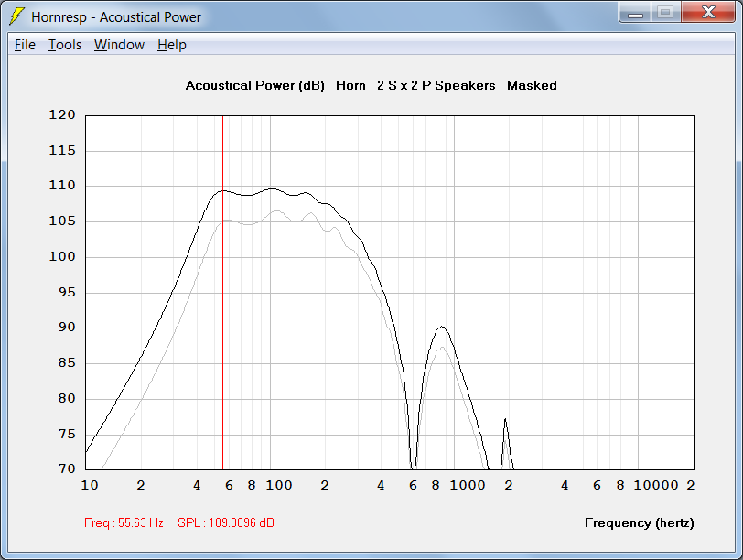Click the 105 dB y-axis label
The image size is (743, 560).
62,221
